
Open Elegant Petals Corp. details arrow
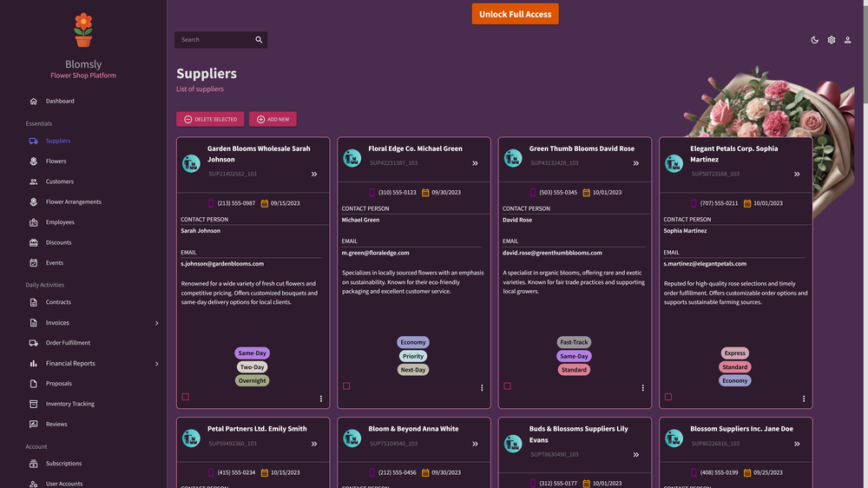[x=797, y=174]
